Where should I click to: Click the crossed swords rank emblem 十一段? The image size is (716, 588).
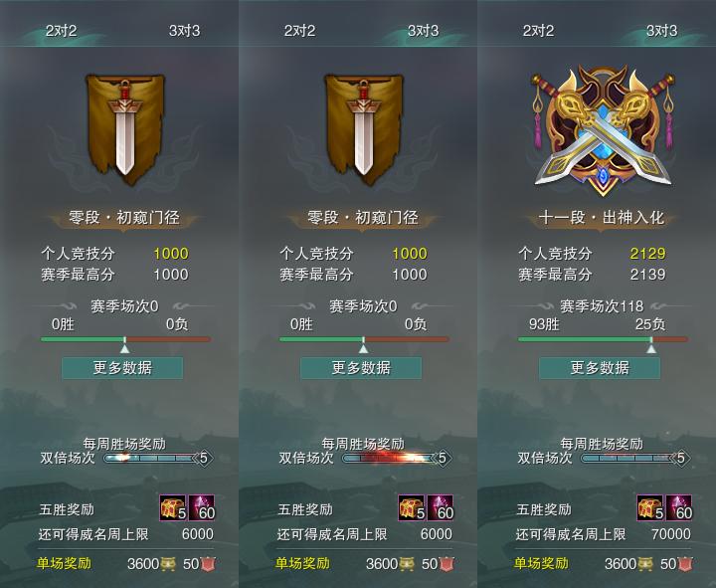pyautogui.click(x=603, y=130)
